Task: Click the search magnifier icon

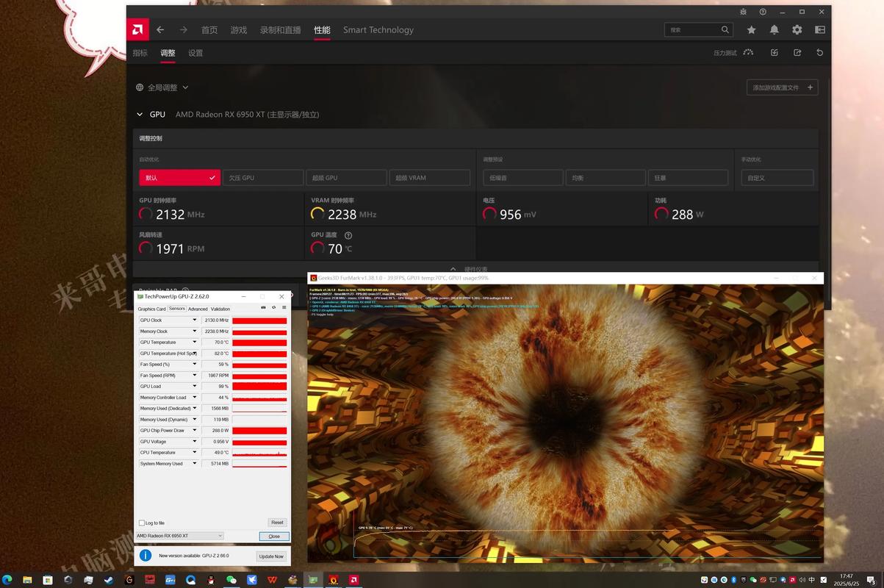Action: click(725, 29)
